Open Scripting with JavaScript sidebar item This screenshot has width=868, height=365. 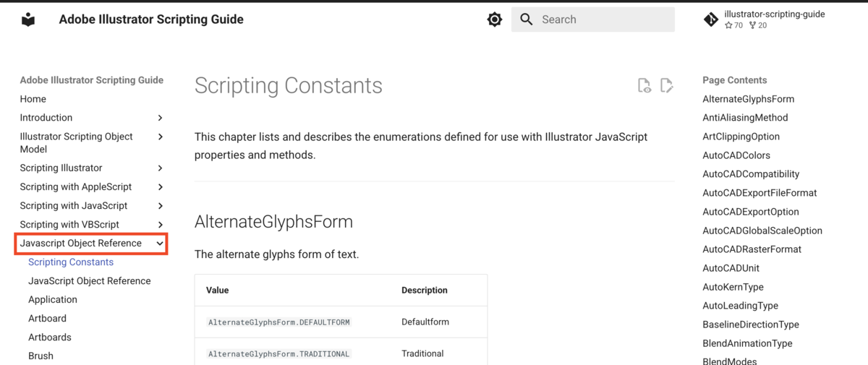pos(74,206)
